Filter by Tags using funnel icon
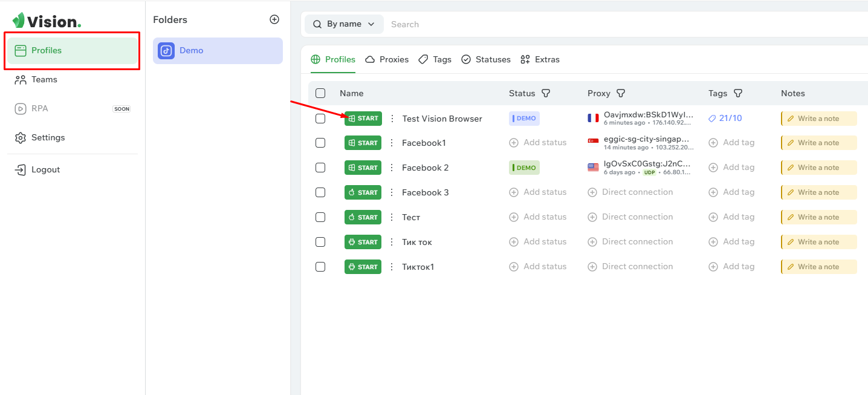 tap(737, 93)
